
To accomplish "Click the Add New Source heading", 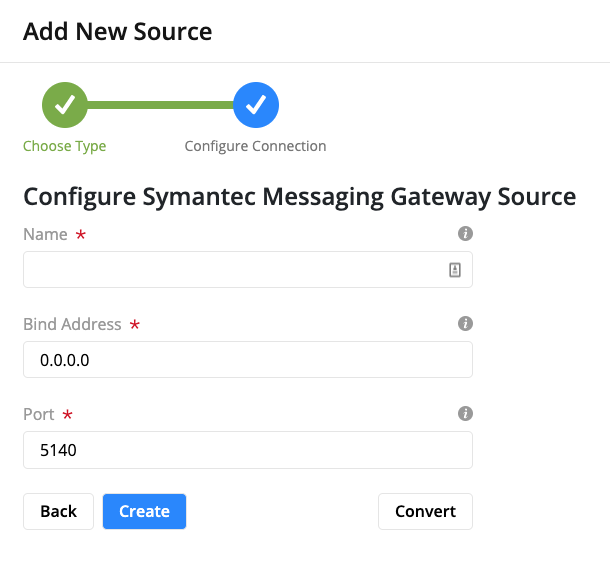I will pos(117,31).
